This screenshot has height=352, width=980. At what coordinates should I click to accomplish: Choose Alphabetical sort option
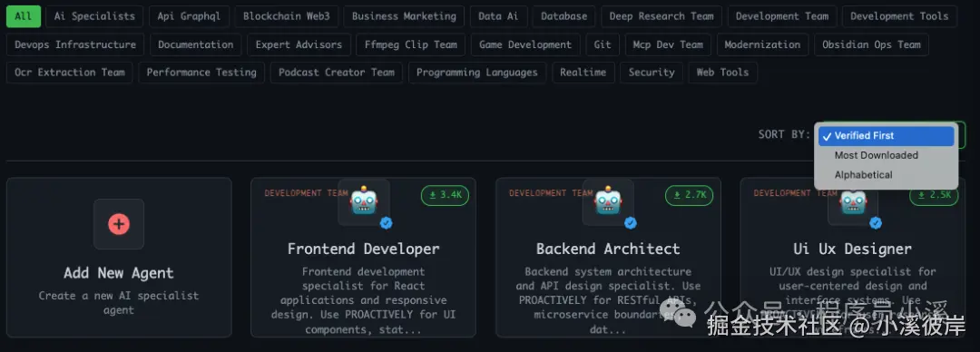coord(887,174)
